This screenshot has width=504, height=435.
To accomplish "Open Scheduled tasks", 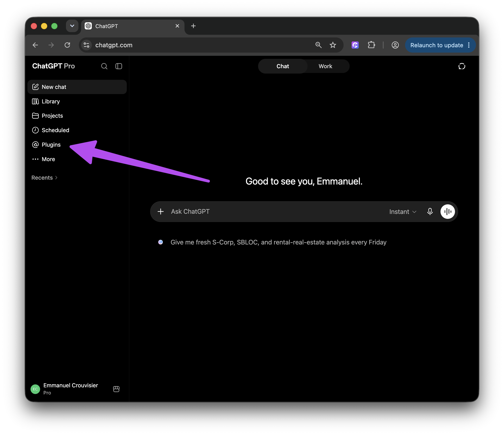I will 77,130.
